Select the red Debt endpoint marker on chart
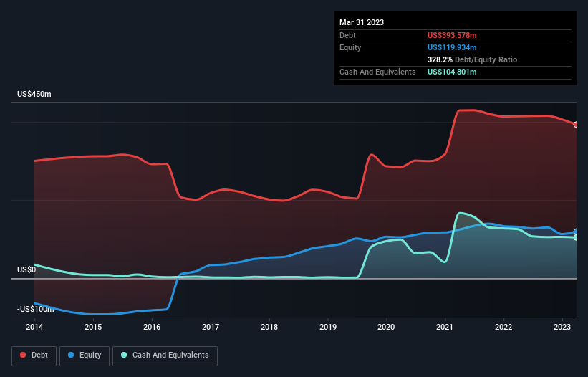 click(x=576, y=125)
